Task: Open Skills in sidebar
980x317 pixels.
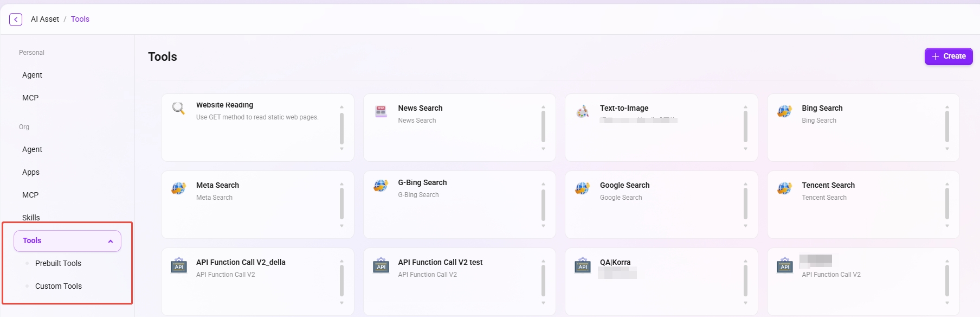Action: 31,217
